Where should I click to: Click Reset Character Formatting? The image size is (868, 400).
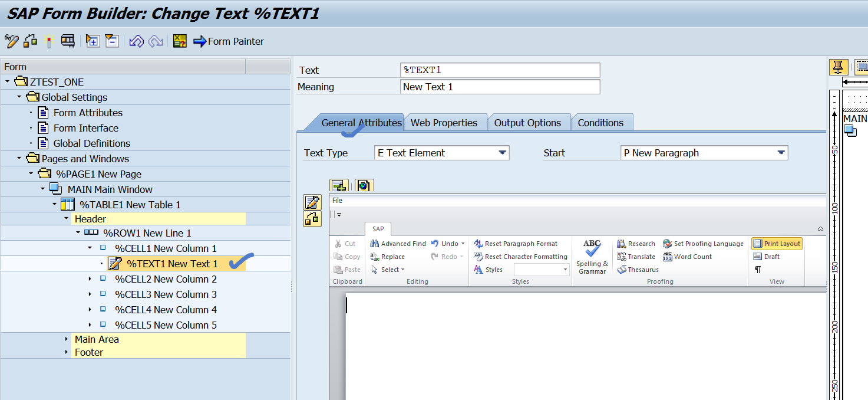pyautogui.click(x=520, y=257)
